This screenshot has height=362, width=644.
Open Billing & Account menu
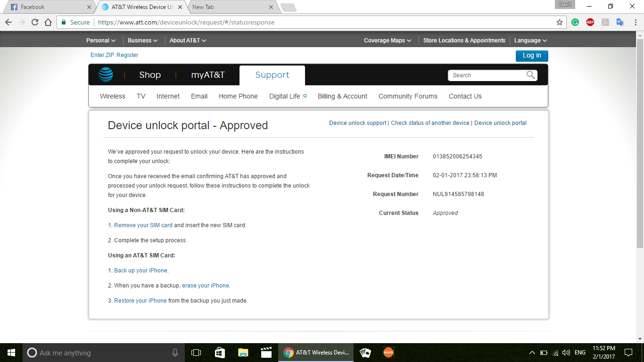coord(342,96)
